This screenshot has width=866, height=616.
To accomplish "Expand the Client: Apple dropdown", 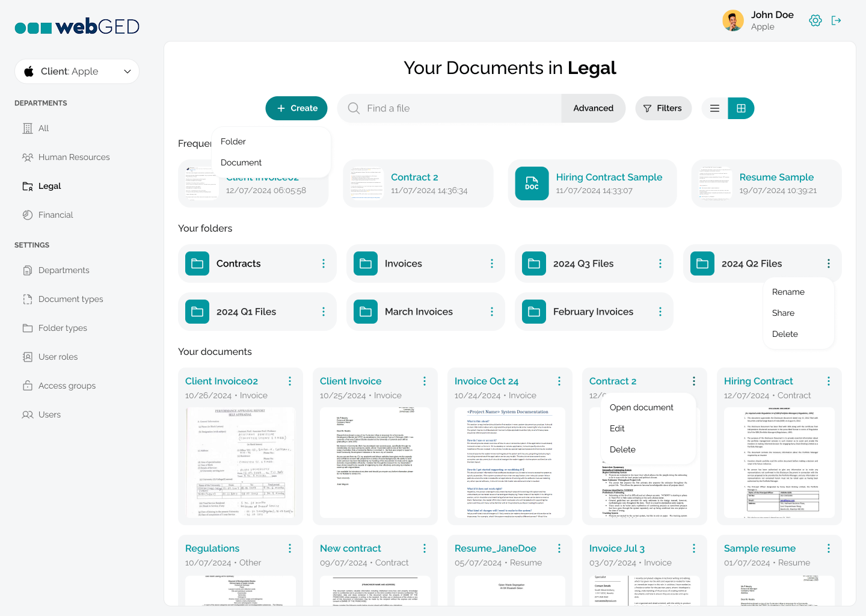I will (77, 71).
